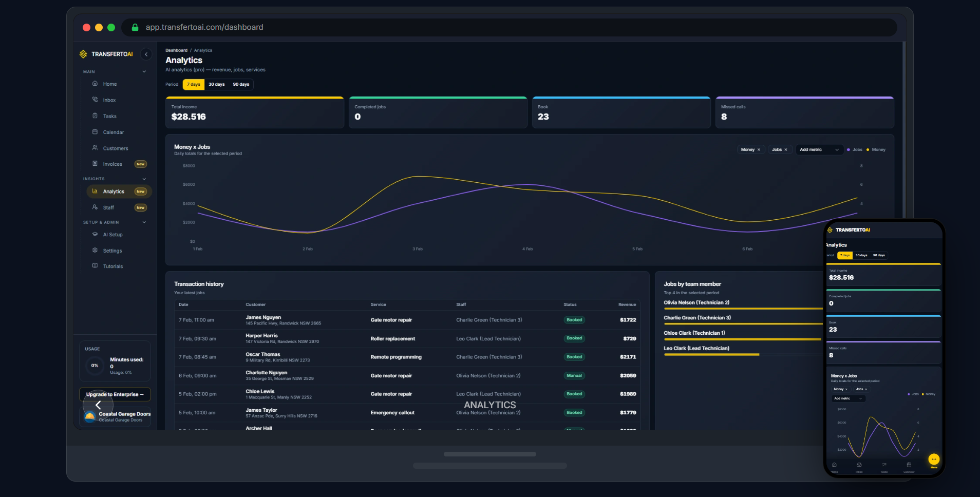Collapse the MAIN section in the sidebar
The width and height of the screenshot is (980, 497).
(144, 71)
